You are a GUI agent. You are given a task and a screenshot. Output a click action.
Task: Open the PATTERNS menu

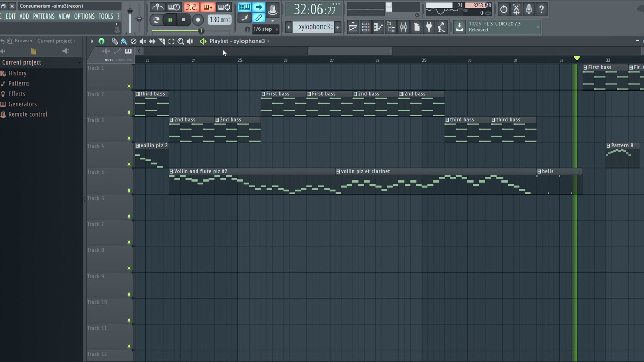click(x=44, y=16)
